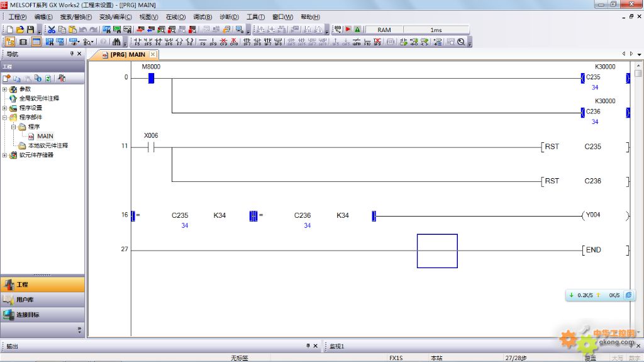The width and height of the screenshot is (644, 362).
Task: Insert coil F7 icon
Action: (179, 42)
